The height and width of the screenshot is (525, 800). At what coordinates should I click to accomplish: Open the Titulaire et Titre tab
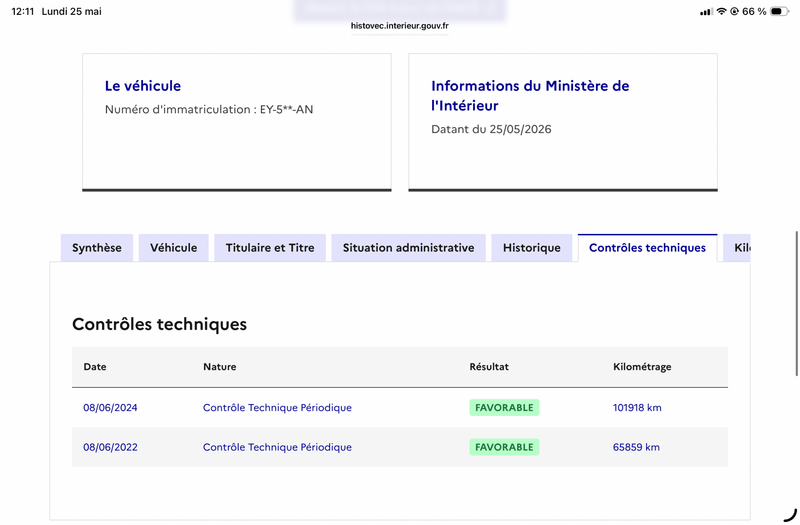270,248
